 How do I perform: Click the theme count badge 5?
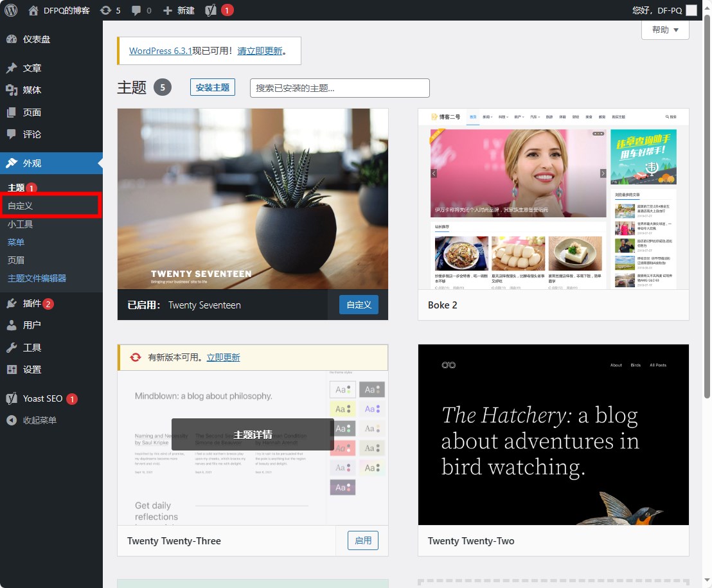[x=163, y=87]
